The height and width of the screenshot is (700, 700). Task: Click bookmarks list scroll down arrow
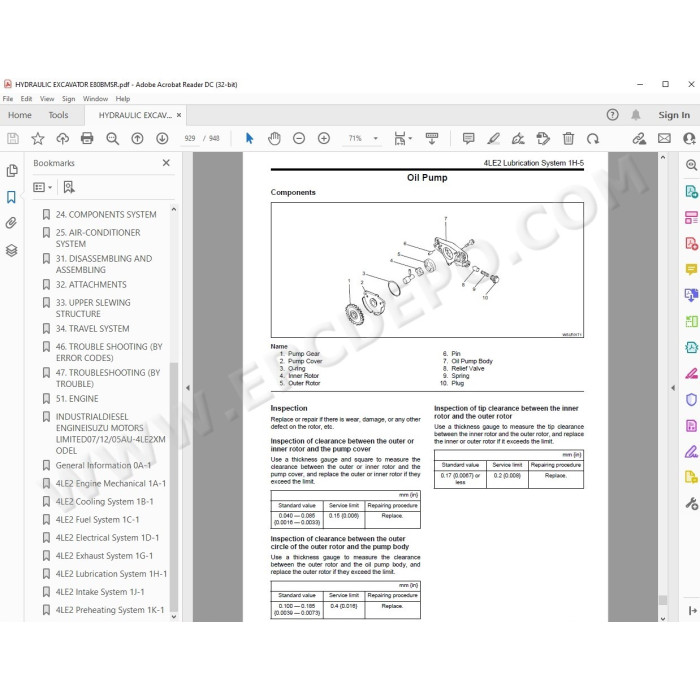174,617
